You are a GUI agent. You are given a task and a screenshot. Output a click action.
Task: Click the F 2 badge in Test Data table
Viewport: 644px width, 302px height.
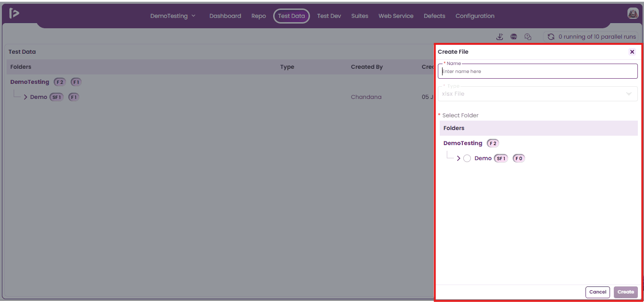pos(60,82)
